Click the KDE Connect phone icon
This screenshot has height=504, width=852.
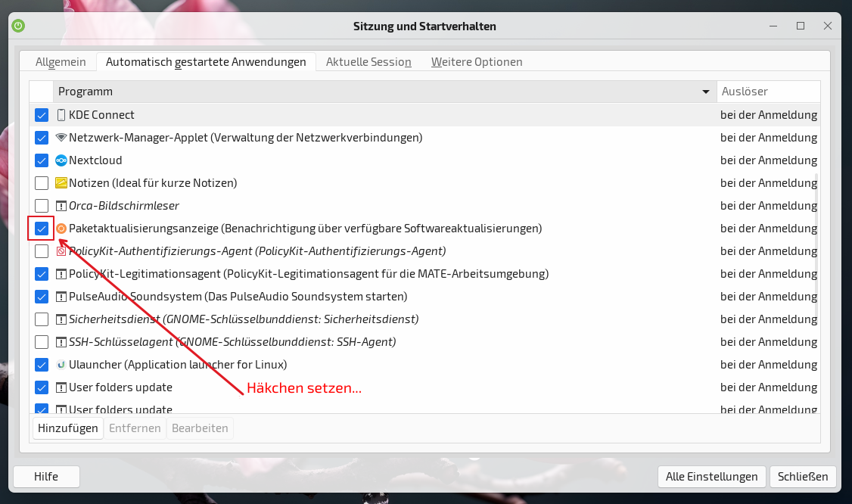point(61,115)
